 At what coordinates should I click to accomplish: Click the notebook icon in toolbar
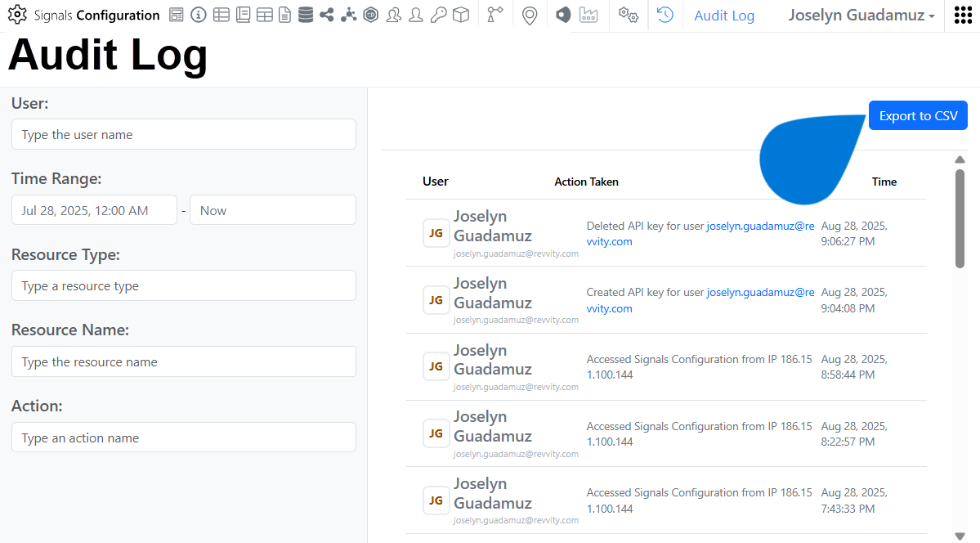[x=242, y=15]
